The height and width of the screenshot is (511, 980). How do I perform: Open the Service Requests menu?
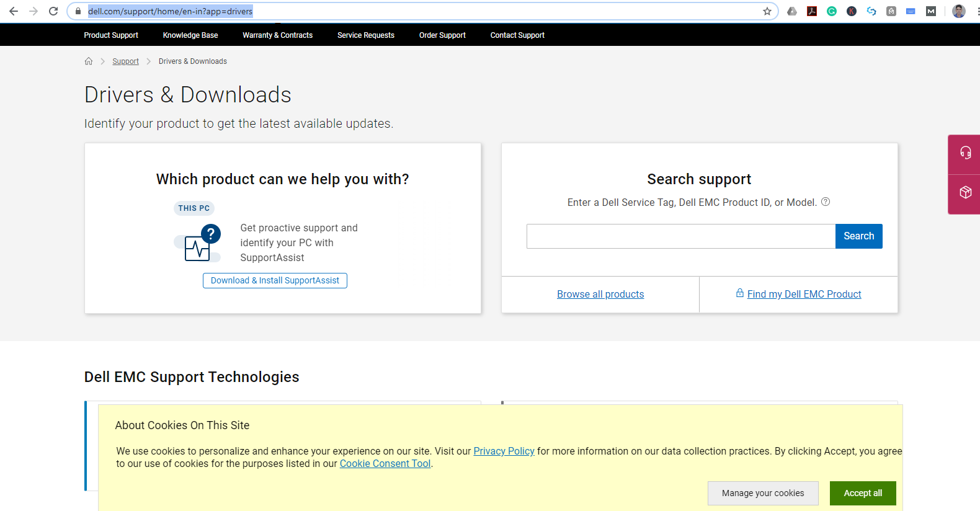tap(366, 35)
